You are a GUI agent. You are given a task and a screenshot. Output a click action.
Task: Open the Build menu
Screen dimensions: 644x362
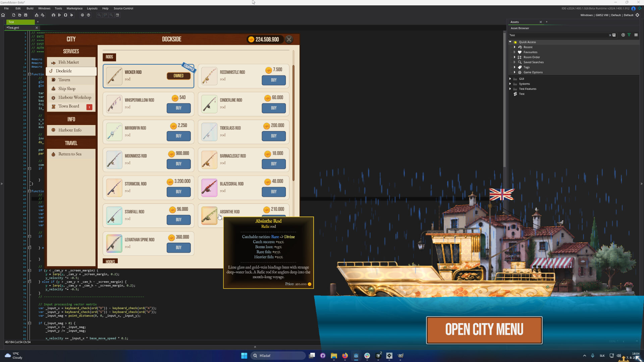pos(30,8)
